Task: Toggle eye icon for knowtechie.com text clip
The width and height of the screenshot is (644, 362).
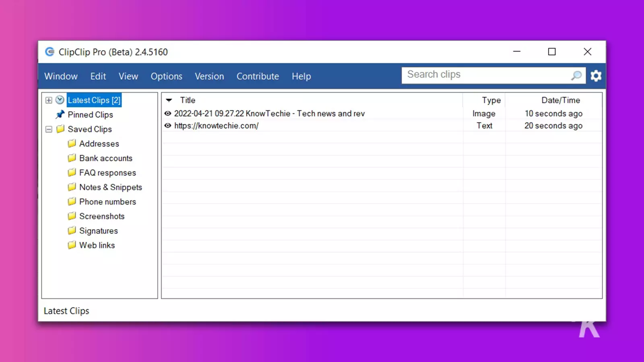Action: 168,125
